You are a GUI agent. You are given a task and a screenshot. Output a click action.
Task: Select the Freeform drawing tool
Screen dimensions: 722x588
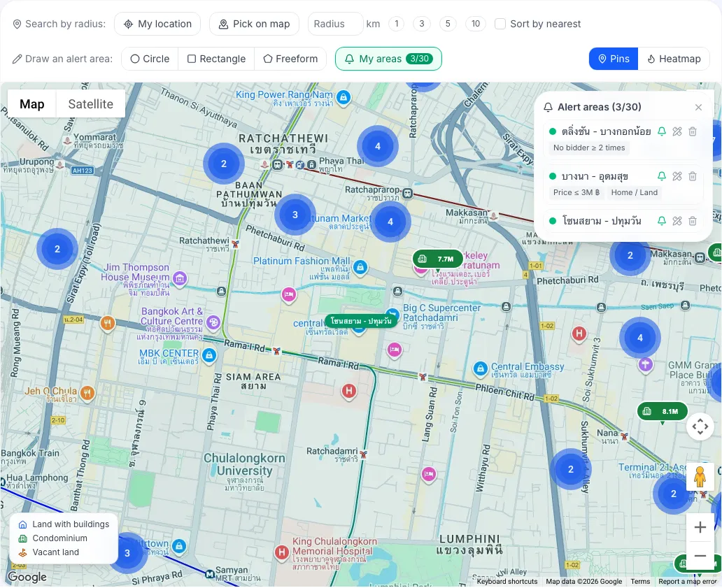pyautogui.click(x=290, y=59)
